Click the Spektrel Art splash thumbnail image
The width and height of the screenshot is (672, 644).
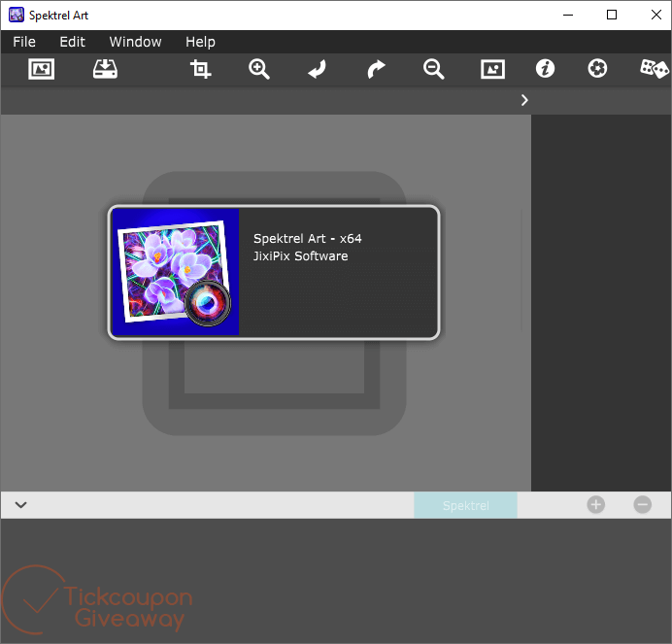(x=176, y=272)
